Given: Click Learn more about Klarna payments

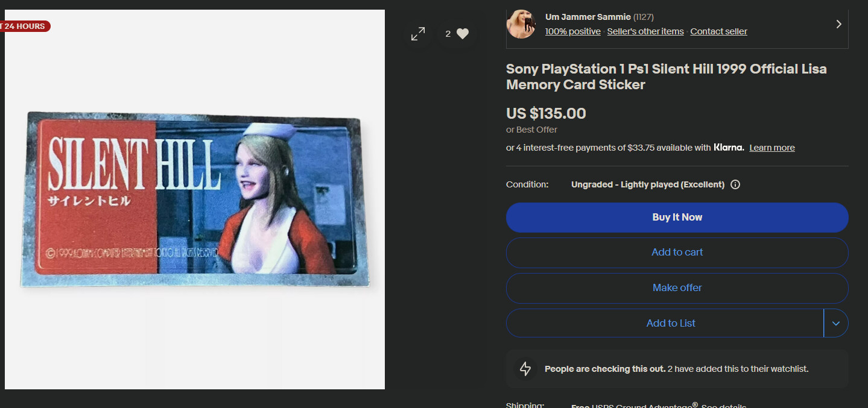Looking at the screenshot, I should [x=772, y=148].
